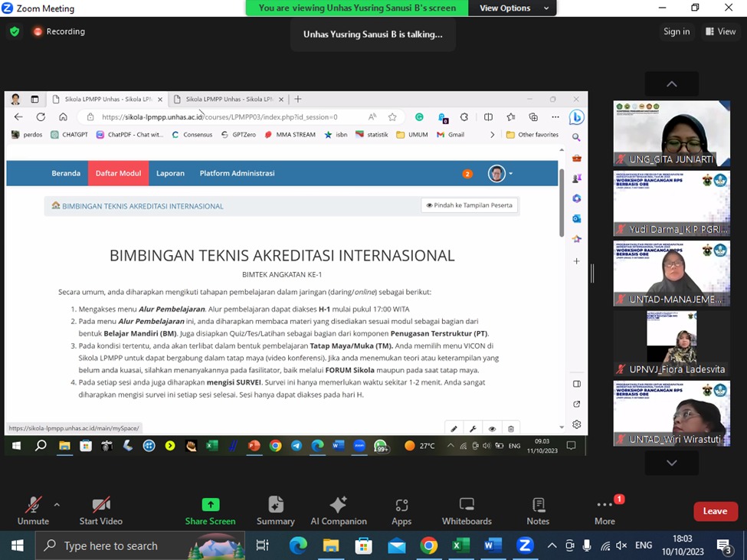This screenshot has height=560, width=747.
Task: Start Video camera toggle
Action: (101, 511)
